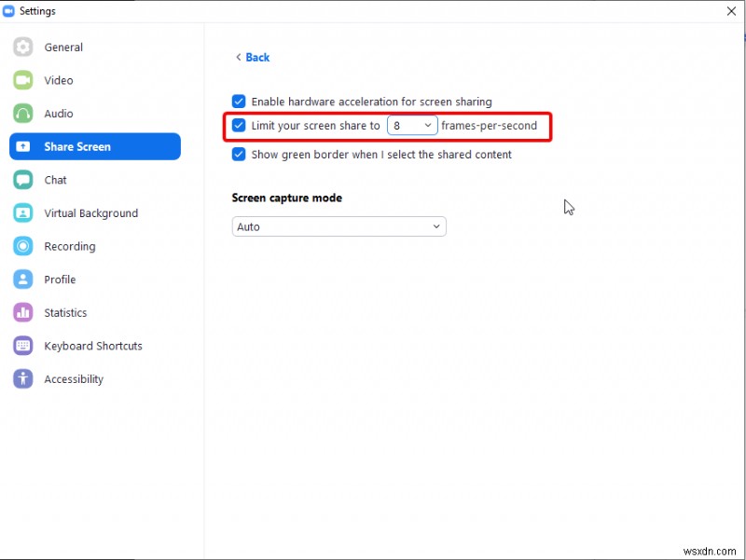
Task: Open Virtual Background settings
Action: point(89,212)
